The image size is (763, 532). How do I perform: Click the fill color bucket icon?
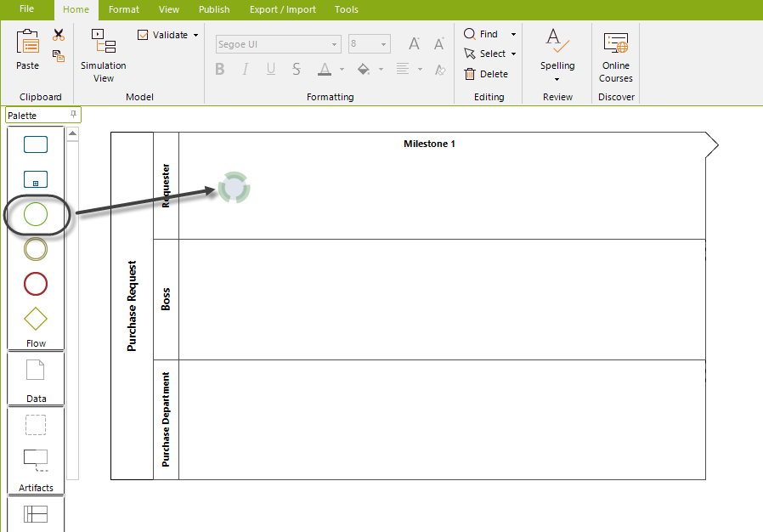(x=364, y=69)
